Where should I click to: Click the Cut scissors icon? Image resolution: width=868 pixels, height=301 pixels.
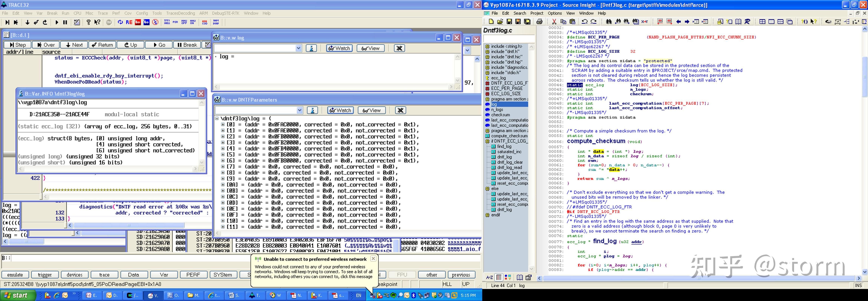point(554,22)
